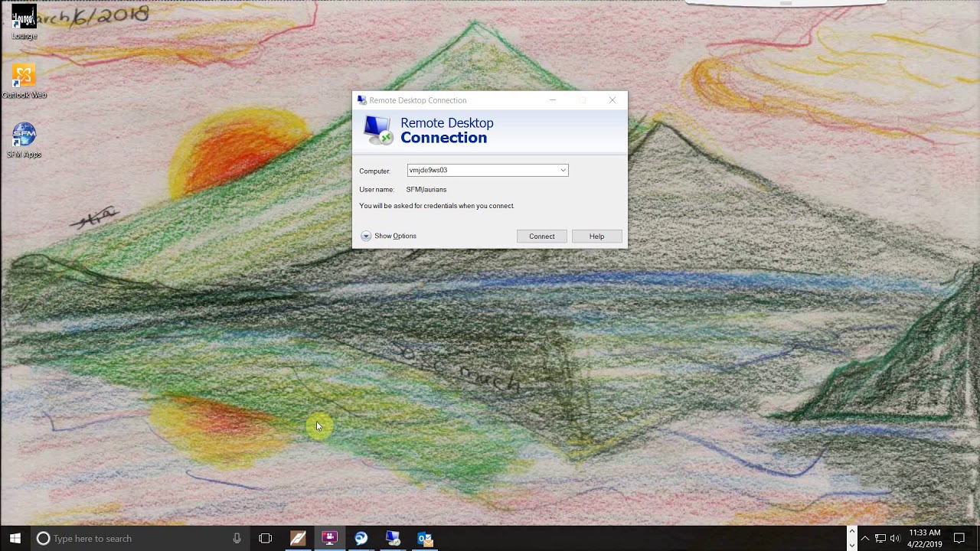Image resolution: width=980 pixels, height=551 pixels.
Task: Open the Windows Start menu
Action: pos(15,538)
